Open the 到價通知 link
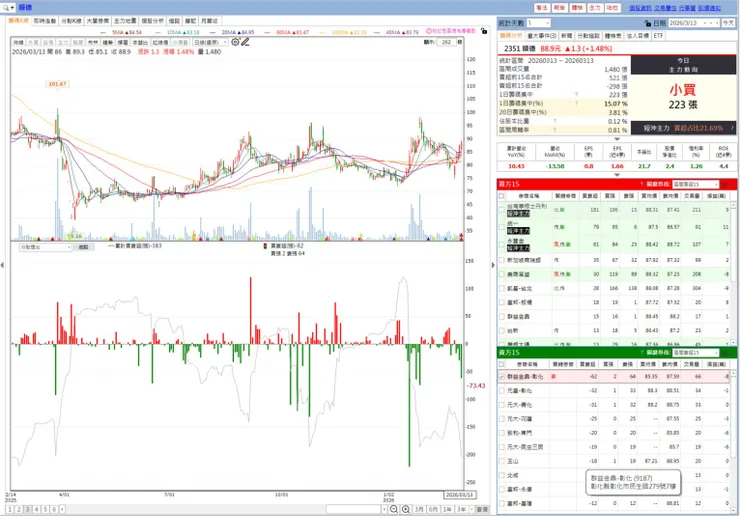740x516 pixels. coord(709,8)
